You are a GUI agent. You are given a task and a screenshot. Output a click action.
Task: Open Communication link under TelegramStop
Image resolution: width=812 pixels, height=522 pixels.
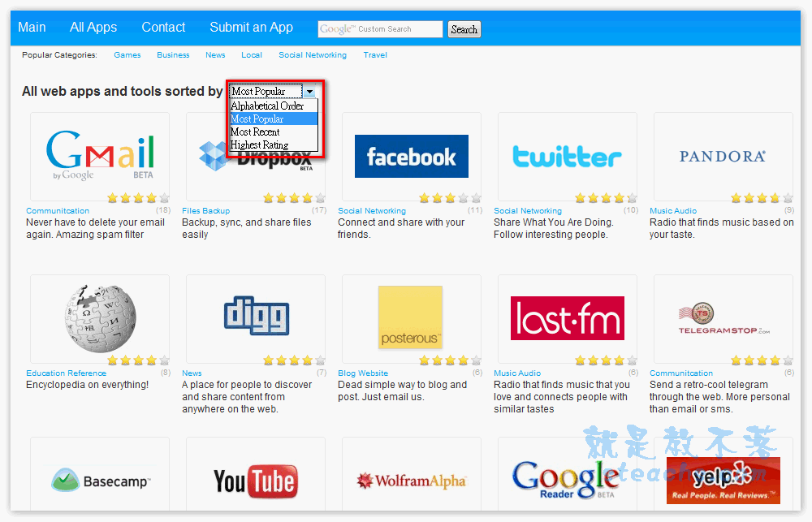(x=681, y=373)
